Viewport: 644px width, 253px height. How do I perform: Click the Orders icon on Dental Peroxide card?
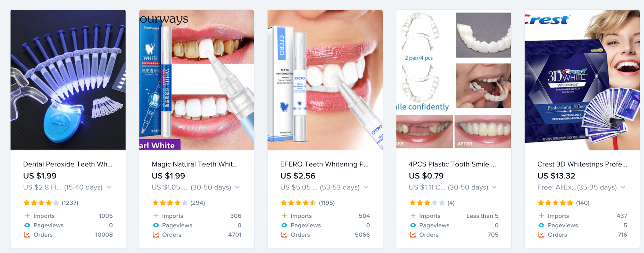pos(27,235)
